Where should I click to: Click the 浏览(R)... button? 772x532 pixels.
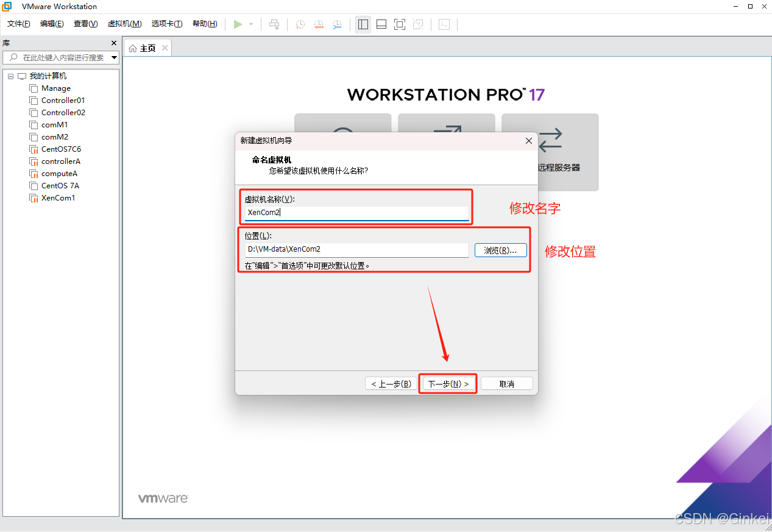pyautogui.click(x=501, y=250)
